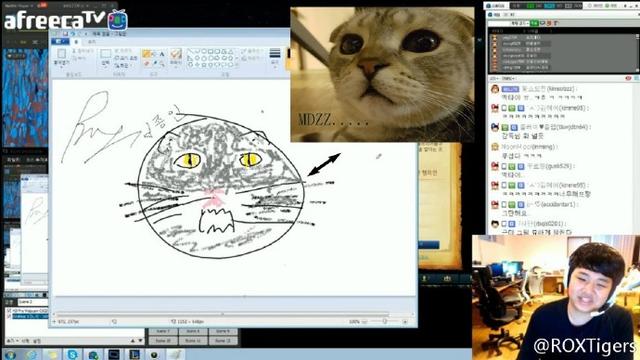Image resolution: width=640 pixels, height=360 pixels.
Task: Click the League client L taskbar icon
Action: click(134, 355)
